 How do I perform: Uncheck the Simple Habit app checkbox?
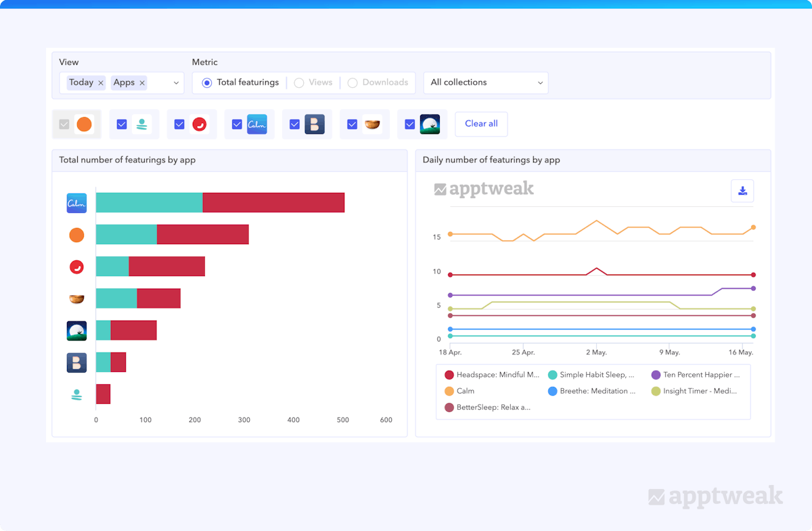coord(122,124)
